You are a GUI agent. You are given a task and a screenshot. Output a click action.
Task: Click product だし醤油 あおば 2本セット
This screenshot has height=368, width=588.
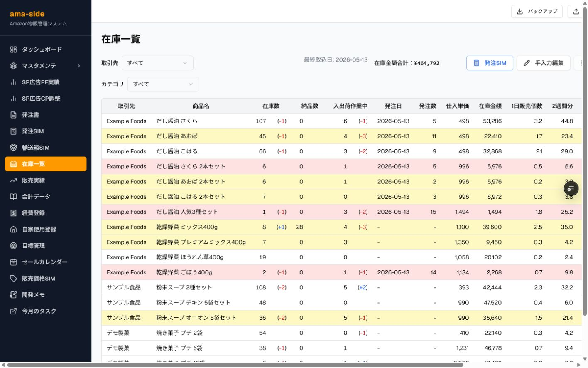tap(191, 182)
